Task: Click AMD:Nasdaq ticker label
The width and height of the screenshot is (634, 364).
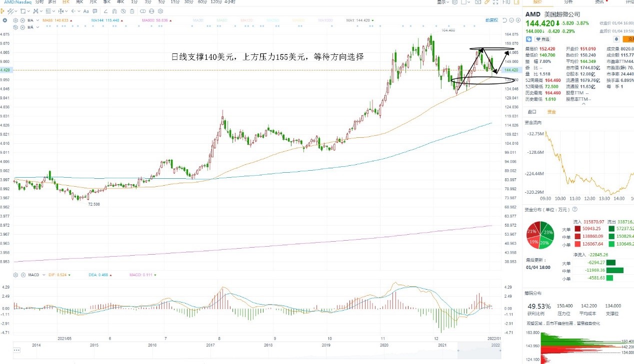Action: coord(17,2)
